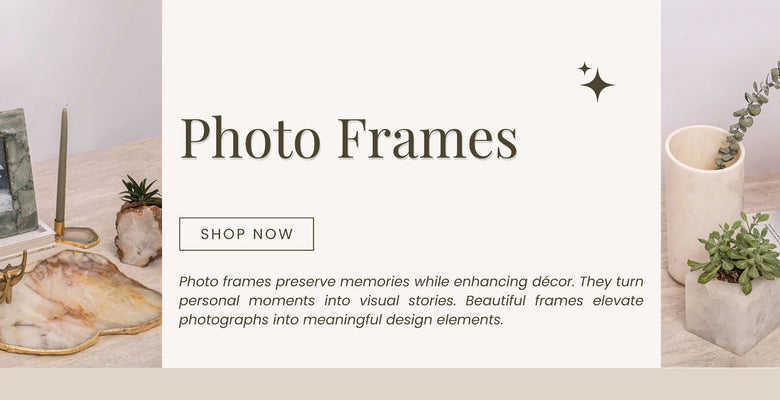Viewport: 780px width, 400px height.
Task: Click the tall green taper candle
Action: (61, 168)
